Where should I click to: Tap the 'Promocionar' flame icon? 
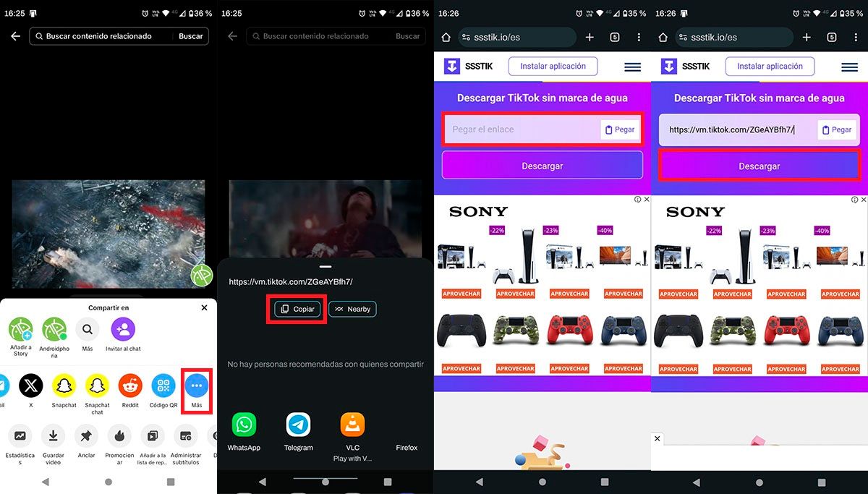coord(119,436)
